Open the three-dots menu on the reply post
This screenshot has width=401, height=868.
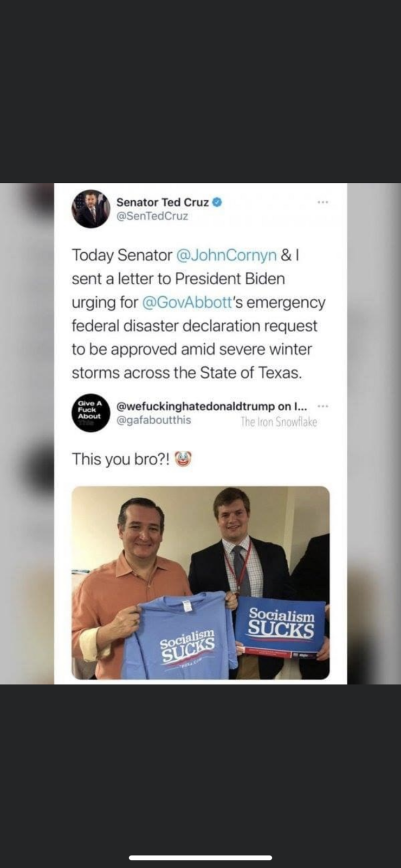pos(323,406)
